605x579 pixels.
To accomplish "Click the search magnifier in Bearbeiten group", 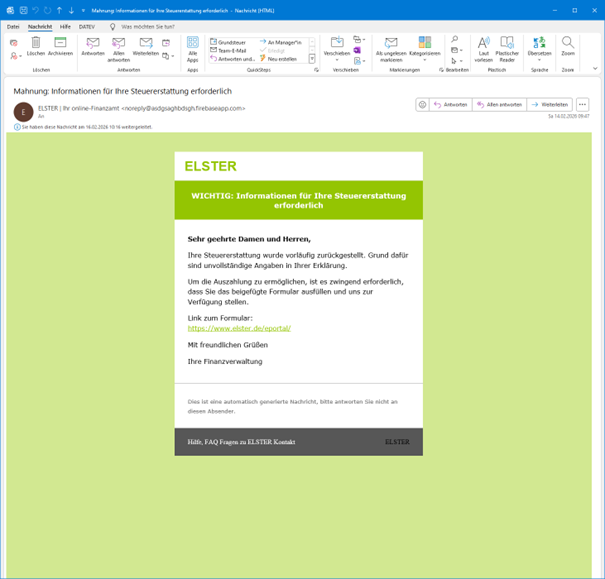I will 455,39.
